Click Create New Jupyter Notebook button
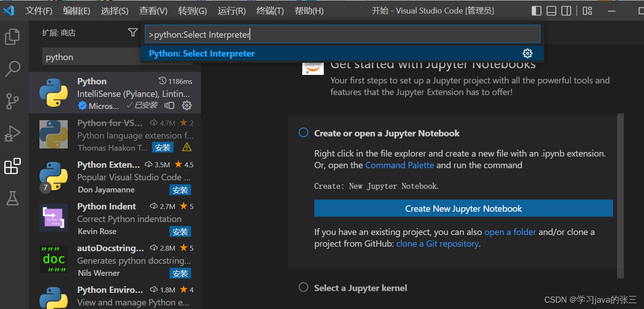 (463, 209)
